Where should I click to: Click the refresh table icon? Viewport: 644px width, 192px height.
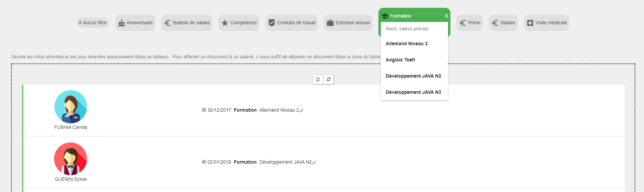329,79
